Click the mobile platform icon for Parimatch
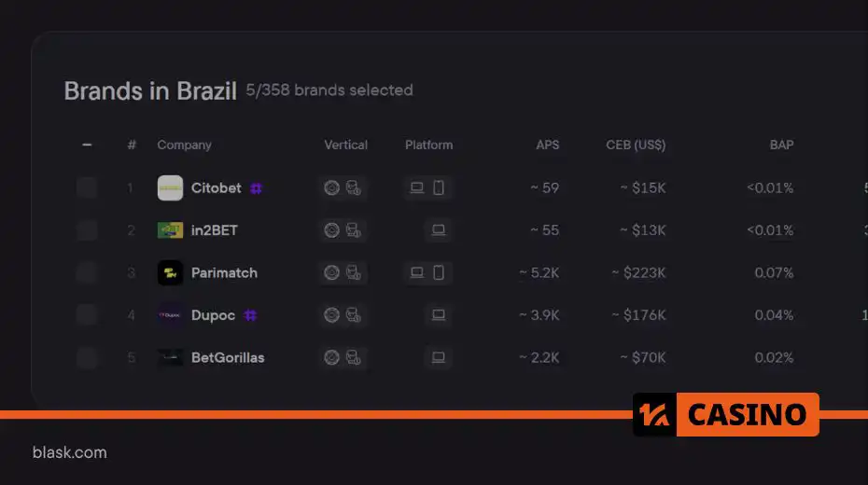The height and width of the screenshot is (485, 868). [x=439, y=272]
